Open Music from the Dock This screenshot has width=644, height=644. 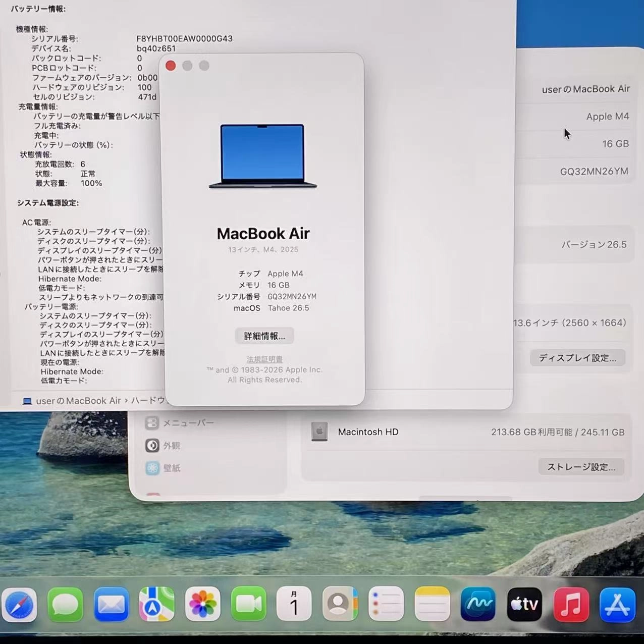tap(571, 604)
